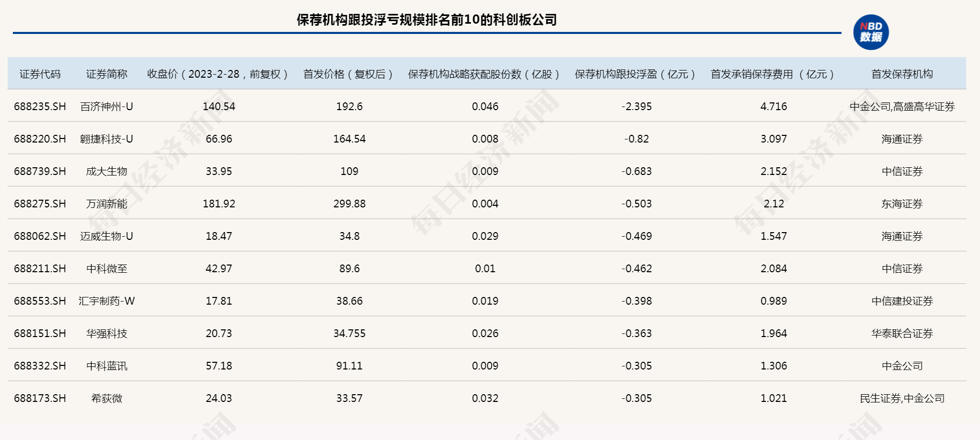Select security code 688275.SH
This screenshot has height=440, width=980.
pos(40,204)
